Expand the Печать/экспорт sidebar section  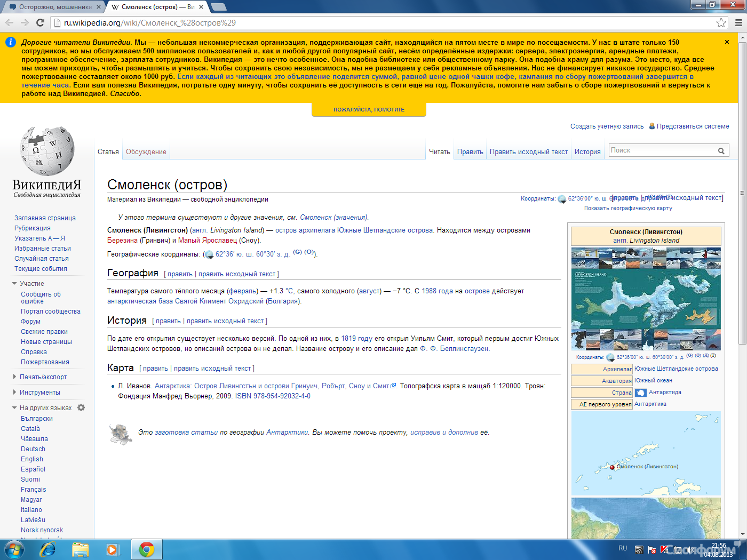point(14,377)
